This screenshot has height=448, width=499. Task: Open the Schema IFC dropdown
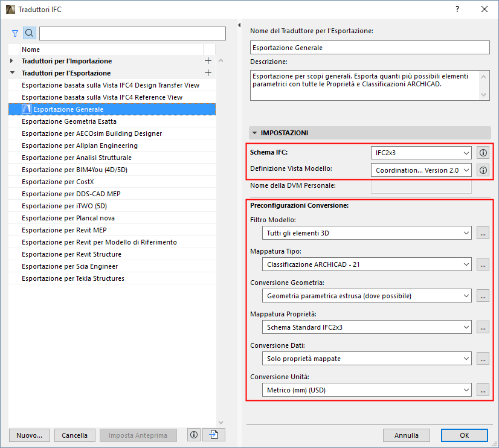point(420,153)
